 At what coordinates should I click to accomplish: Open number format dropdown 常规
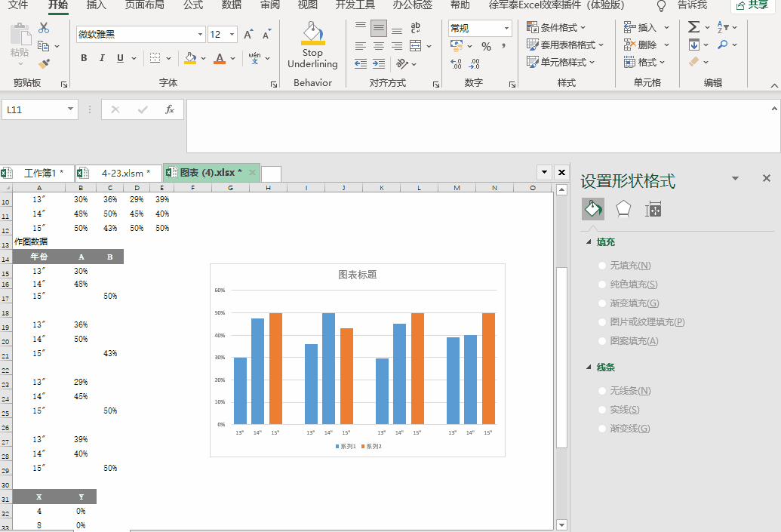click(x=506, y=29)
